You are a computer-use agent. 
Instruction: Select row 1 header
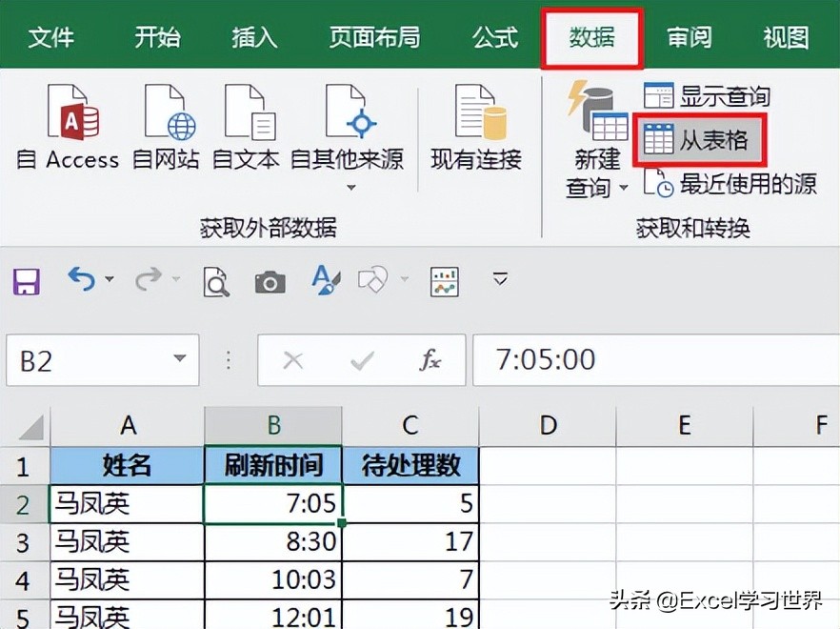tap(24, 466)
